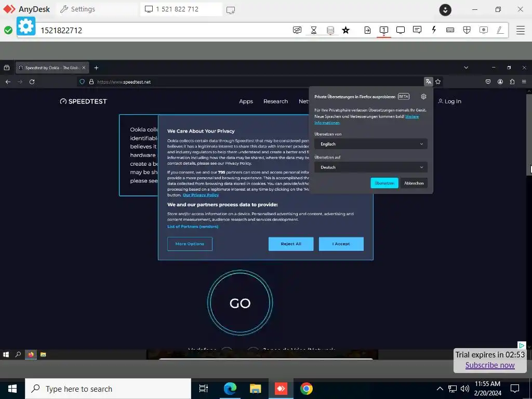Go back in Firefox
The image size is (532, 399).
click(x=8, y=82)
